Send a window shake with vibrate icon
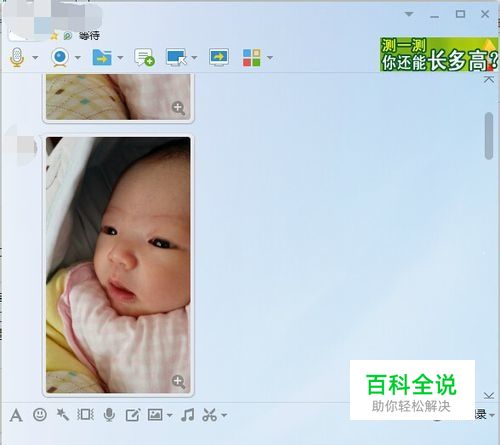Viewport: 500px width, 445px height. pos(86,415)
